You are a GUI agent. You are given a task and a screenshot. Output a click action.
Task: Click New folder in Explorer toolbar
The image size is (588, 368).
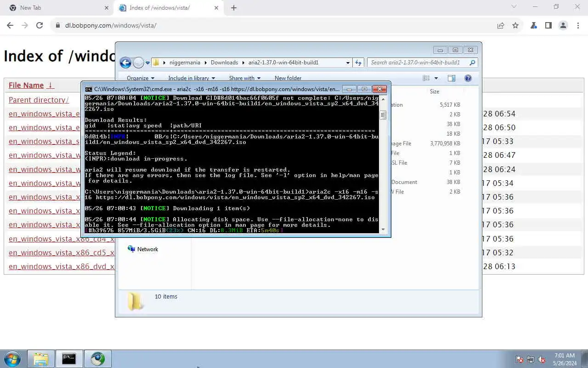288,78
